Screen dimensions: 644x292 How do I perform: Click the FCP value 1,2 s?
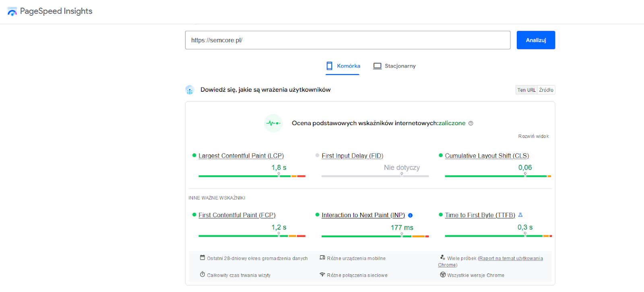[x=279, y=227]
